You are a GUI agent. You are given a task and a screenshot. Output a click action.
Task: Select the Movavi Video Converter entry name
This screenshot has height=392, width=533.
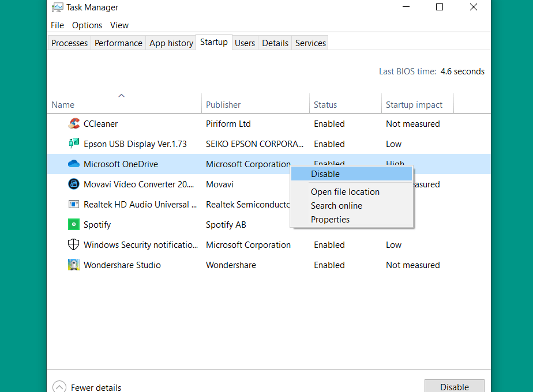(138, 184)
